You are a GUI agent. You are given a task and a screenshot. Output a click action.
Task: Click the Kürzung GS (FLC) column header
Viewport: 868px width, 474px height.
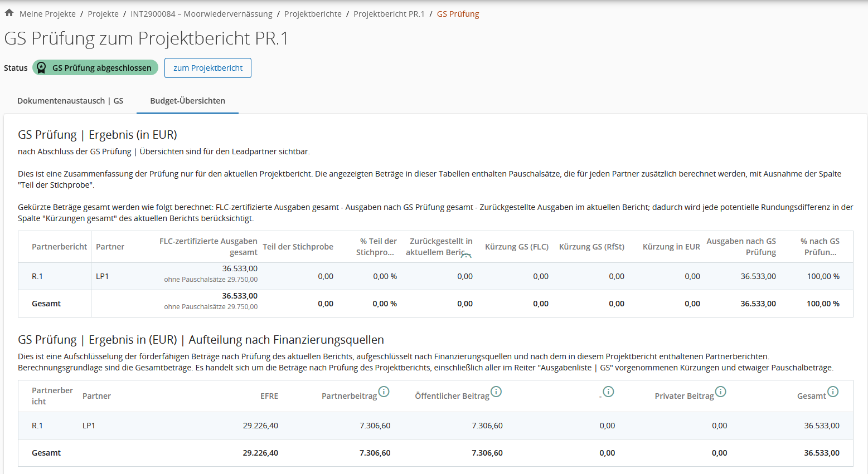[x=517, y=247]
